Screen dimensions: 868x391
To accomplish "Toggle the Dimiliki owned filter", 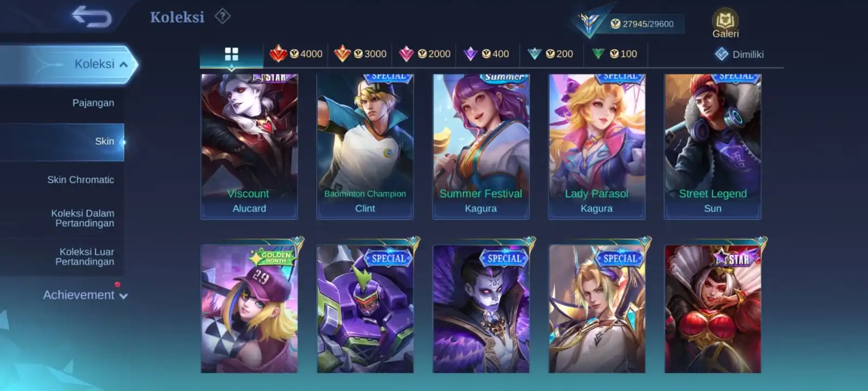I will pos(739,54).
